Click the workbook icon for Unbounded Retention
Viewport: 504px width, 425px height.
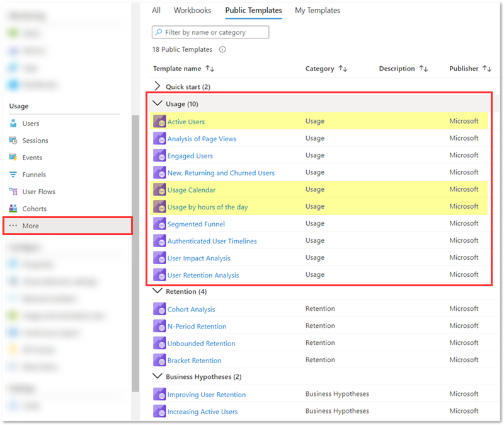[159, 343]
